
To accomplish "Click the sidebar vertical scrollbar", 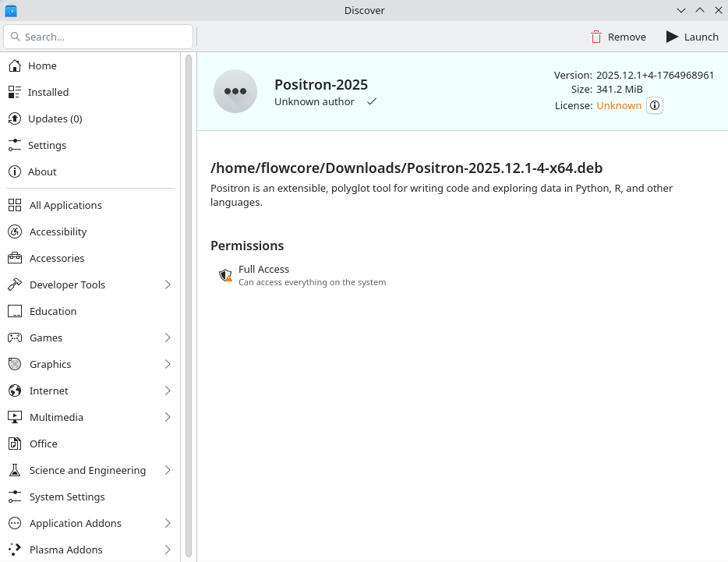I will 188,304.
